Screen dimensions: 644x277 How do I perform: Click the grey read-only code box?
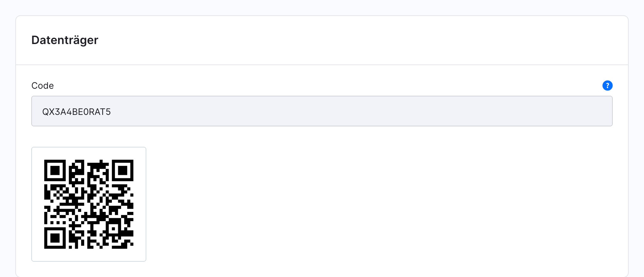(322, 111)
